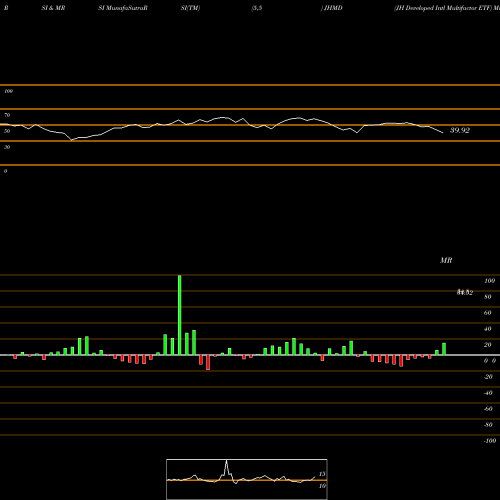The width and height of the screenshot is (500, 500).
Task: Click the RSI axis label 50
Action: (7, 131)
